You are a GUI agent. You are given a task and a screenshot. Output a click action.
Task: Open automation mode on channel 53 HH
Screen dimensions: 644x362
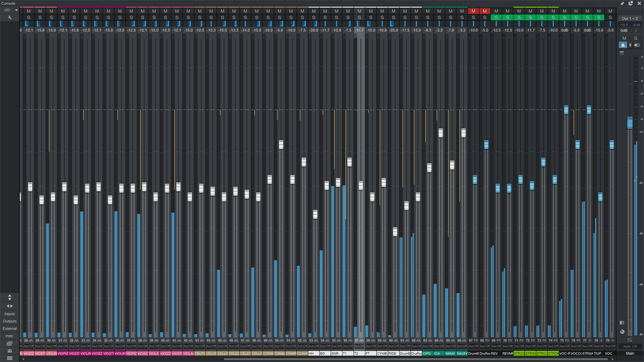click(x=315, y=346)
